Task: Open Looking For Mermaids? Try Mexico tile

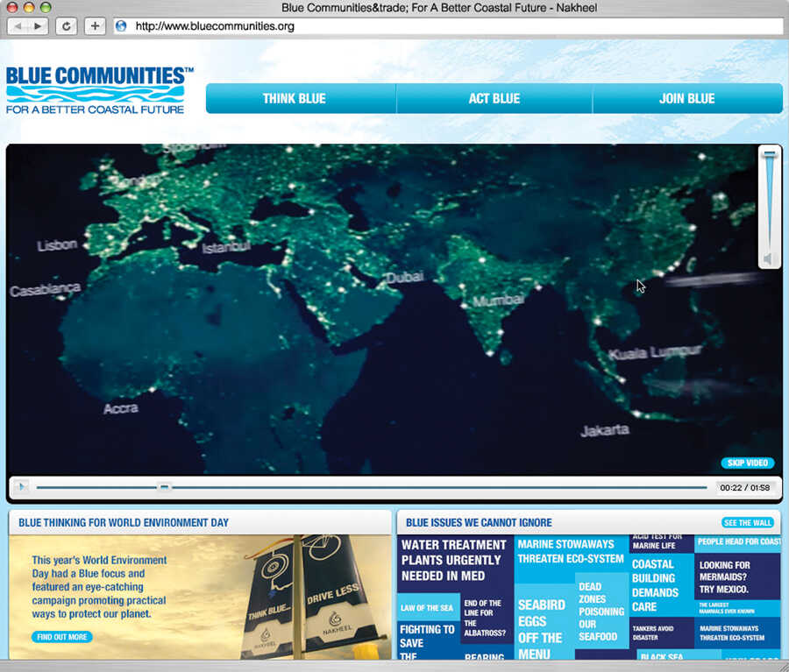Action: 737,577
